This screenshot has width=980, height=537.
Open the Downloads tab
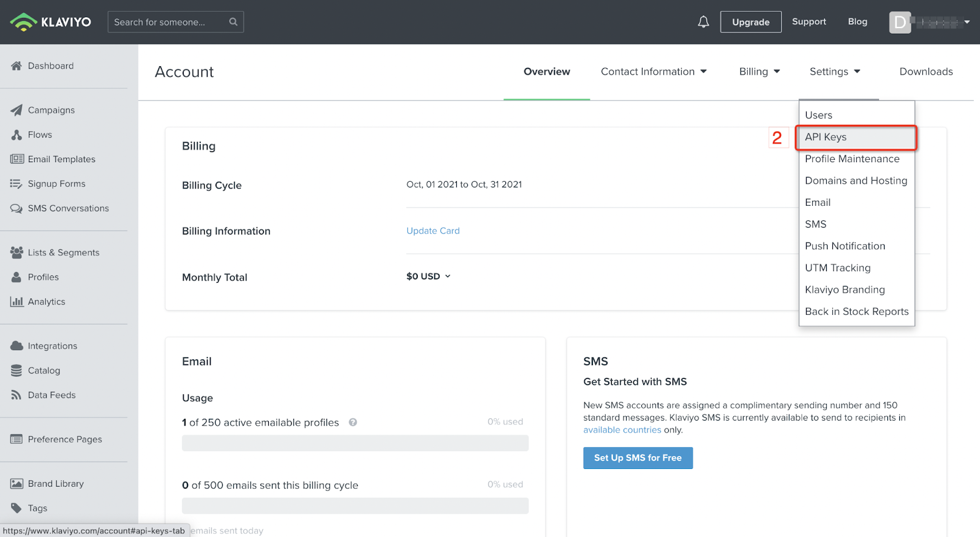point(925,72)
